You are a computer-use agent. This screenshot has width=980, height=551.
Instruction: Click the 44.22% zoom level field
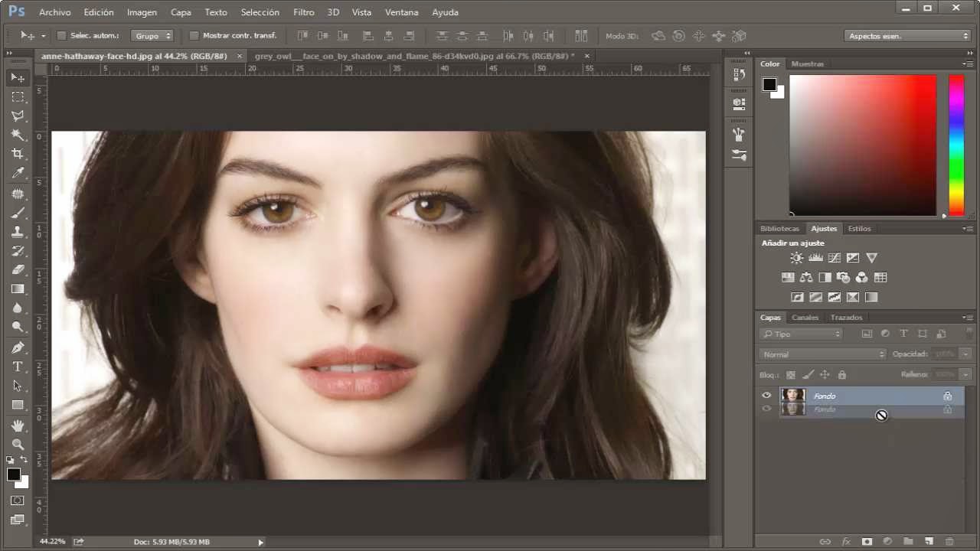click(52, 542)
